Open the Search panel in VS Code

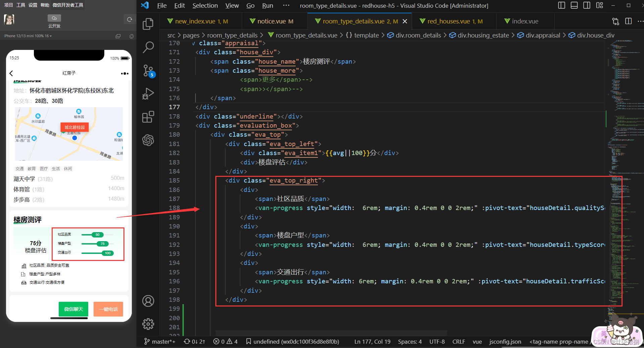[148, 47]
